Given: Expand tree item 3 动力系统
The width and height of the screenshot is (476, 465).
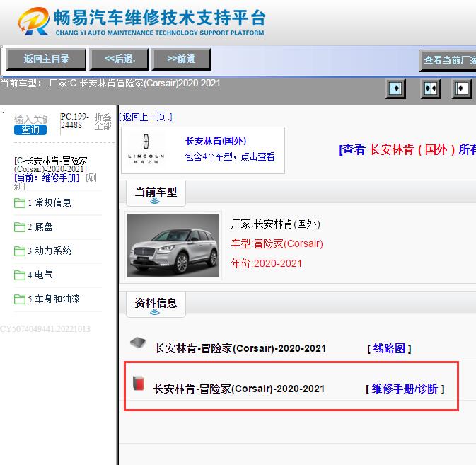Looking at the screenshot, I should 50,251.
